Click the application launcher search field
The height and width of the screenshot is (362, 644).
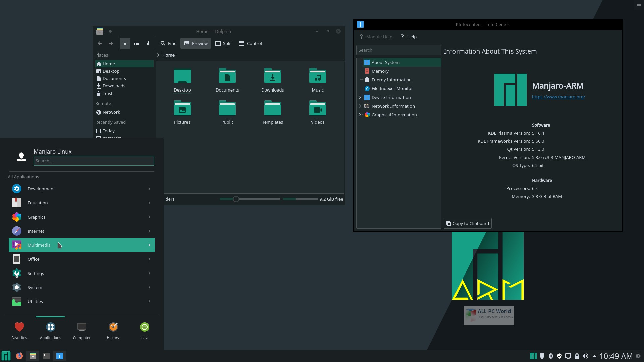point(94,161)
